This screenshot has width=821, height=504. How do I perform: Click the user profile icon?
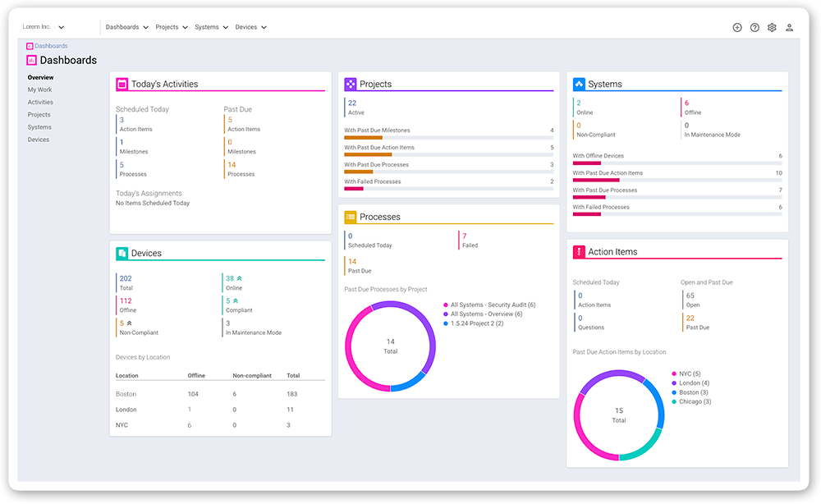[789, 27]
